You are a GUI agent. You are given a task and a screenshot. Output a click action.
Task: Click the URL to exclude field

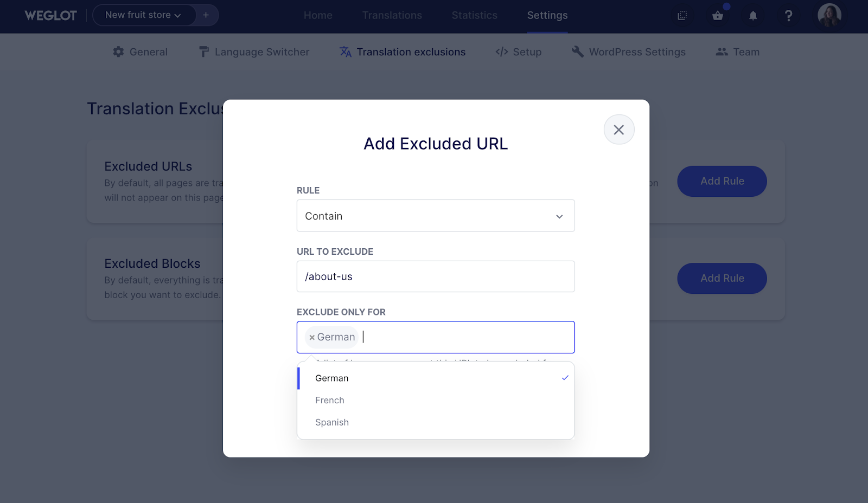[436, 276]
